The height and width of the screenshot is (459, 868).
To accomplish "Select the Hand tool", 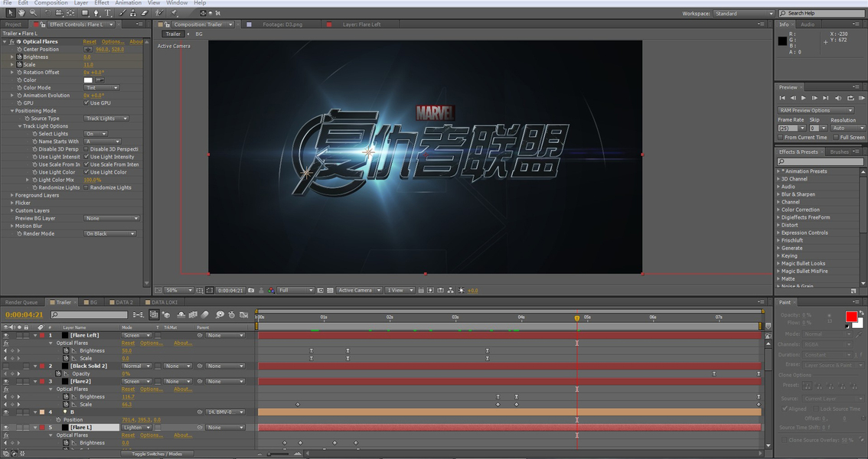I will [21, 12].
